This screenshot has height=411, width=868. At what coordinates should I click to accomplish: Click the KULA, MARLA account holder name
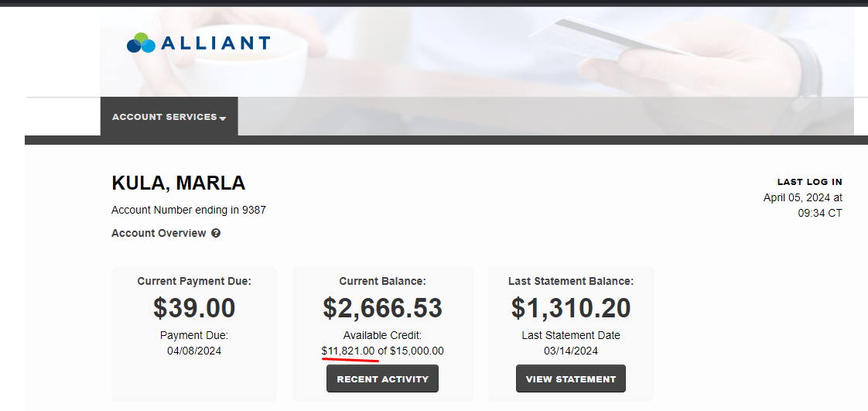pos(178,183)
